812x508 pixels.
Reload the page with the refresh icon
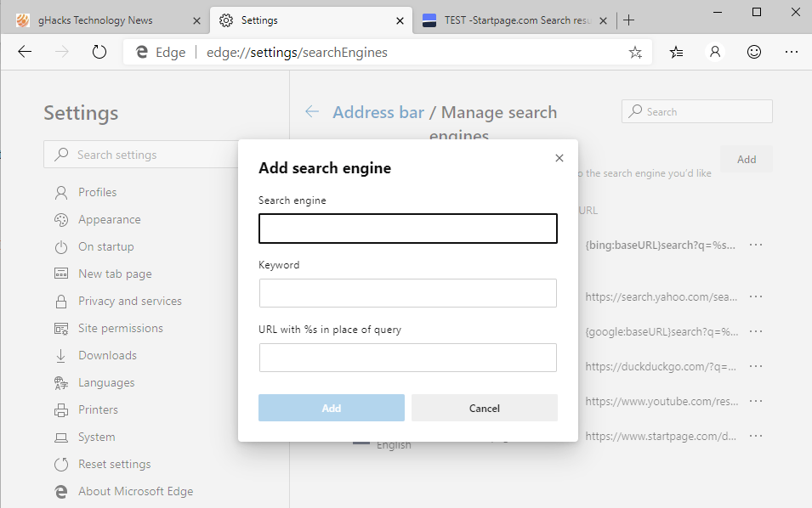point(99,52)
